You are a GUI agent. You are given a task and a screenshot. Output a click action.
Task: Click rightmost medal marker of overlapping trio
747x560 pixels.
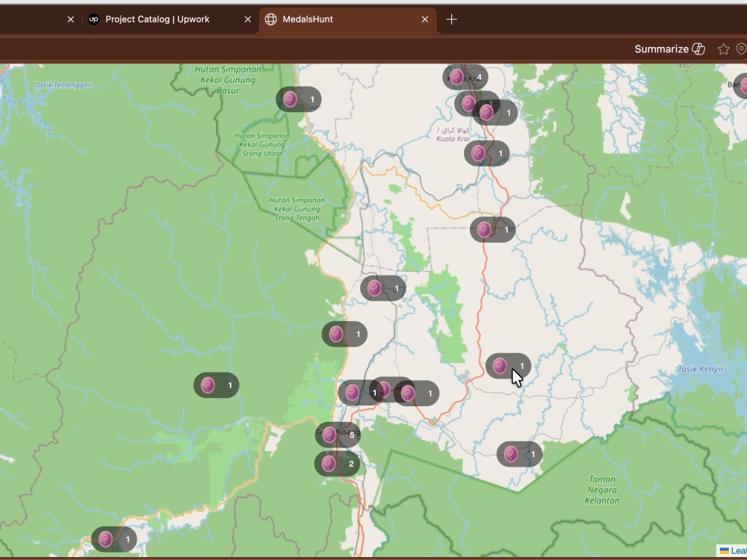click(x=416, y=393)
